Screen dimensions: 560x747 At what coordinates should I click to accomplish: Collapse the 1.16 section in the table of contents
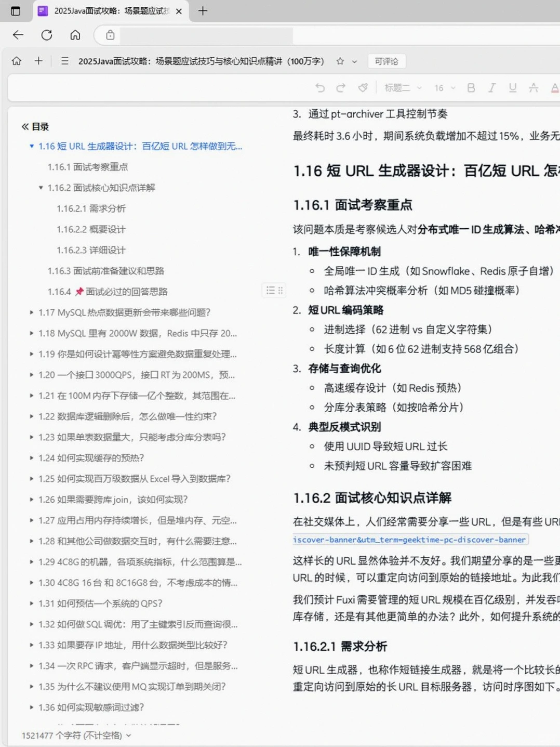click(x=32, y=146)
